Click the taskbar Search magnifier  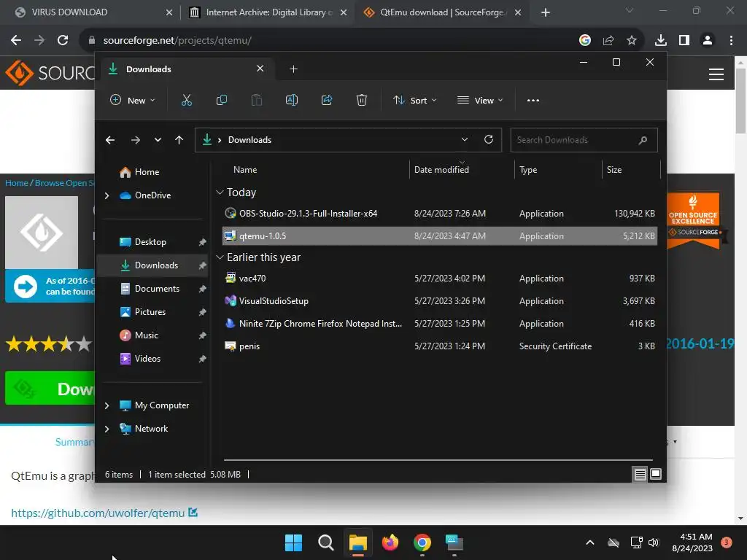point(326,542)
